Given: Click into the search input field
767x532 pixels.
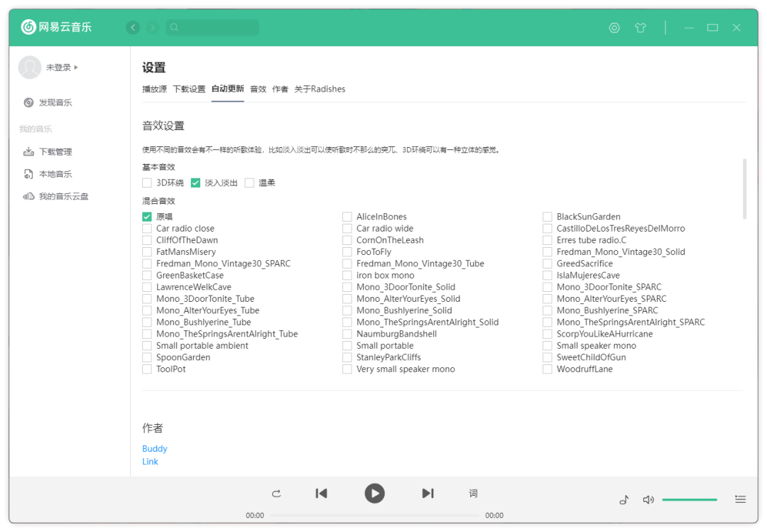Looking at the screenshot, I should (x=212, y=28).
